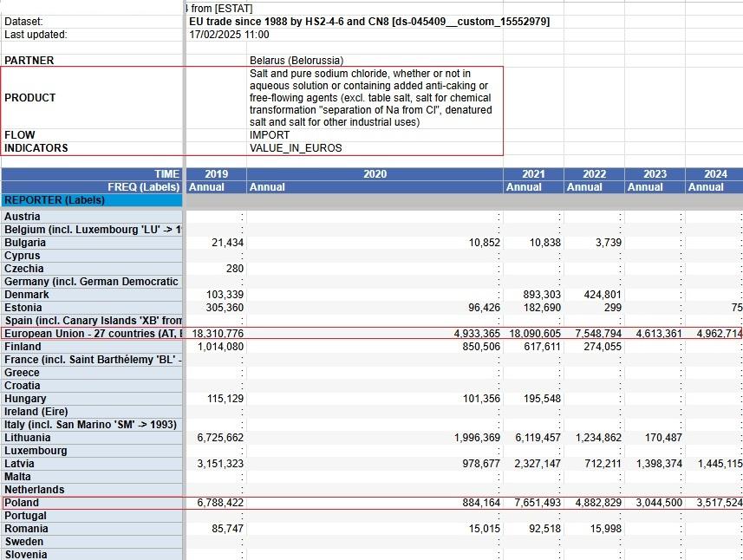Select the product description cell about salt
The height and width of the screenshot is (560, 743).
tap(375, 98)
